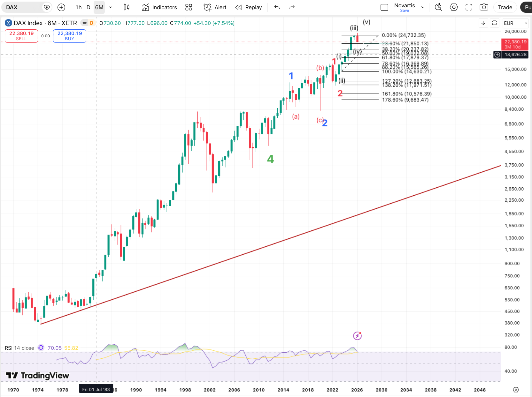Select the 1h timeframe
The width and height of the screenshot is (532, 397).
coord(79,7)
